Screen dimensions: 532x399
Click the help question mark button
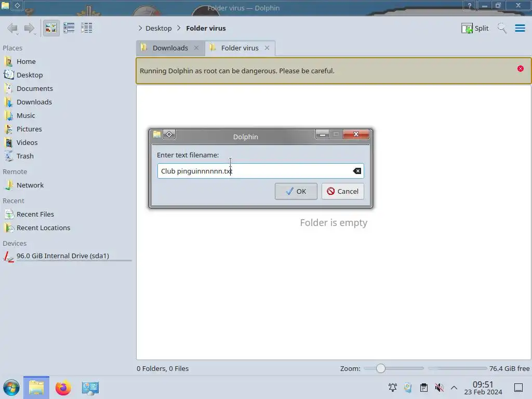[x=470, y=5]
